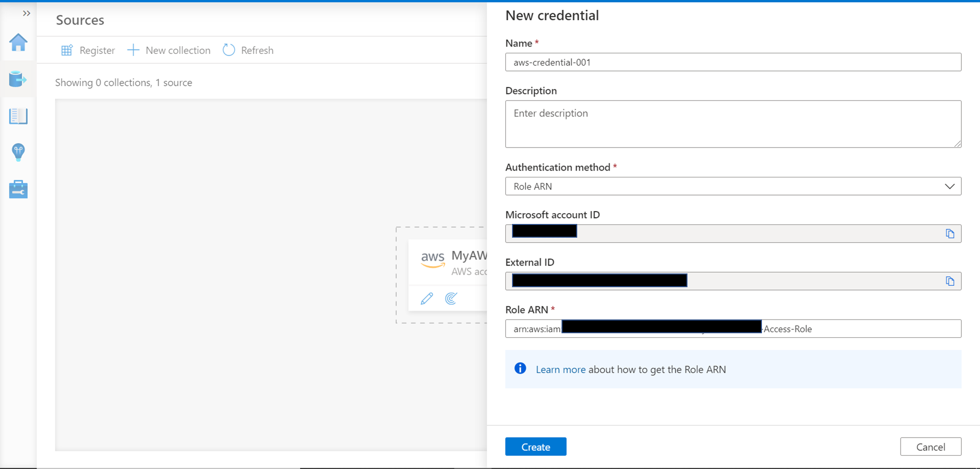The image size is (980, 469).
Task: Open the Data Map sidebar icon
Action: coord(18,79)
